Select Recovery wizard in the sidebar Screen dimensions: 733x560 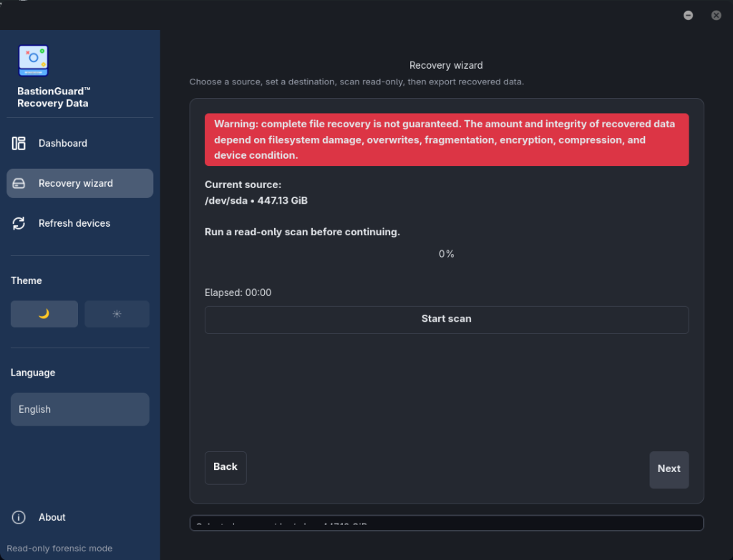80,184
